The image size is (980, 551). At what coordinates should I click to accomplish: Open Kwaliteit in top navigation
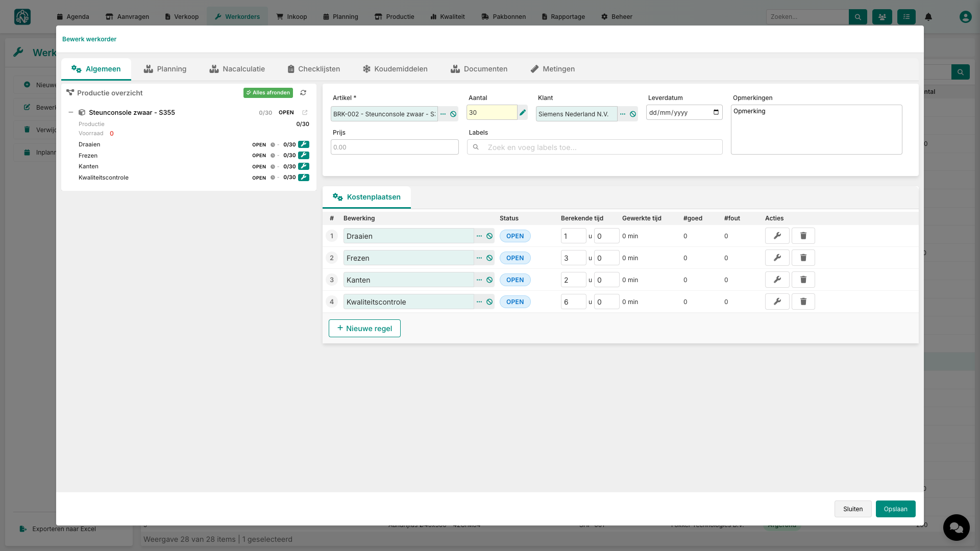(448, 17)
